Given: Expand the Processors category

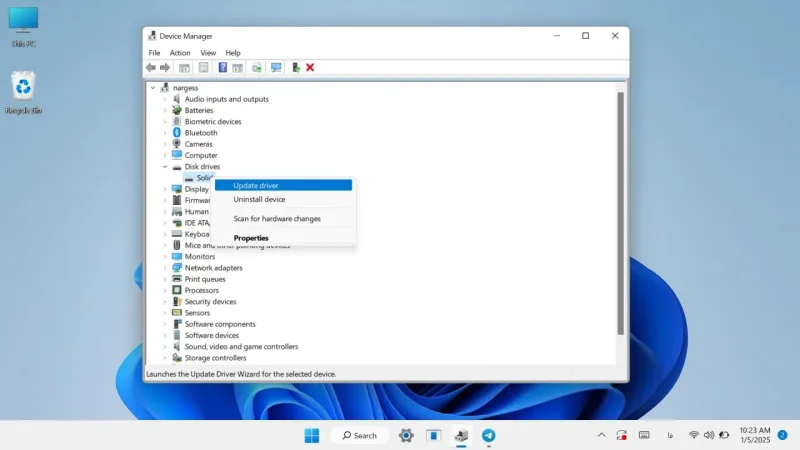Looking at the screenshot, I should click(x=165, y=290).
